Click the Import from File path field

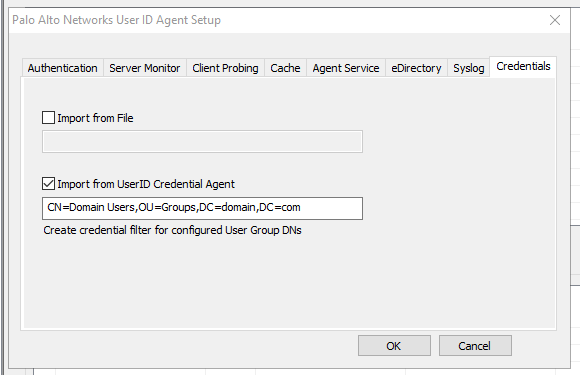pyautogui.click(x=202, y=141)
